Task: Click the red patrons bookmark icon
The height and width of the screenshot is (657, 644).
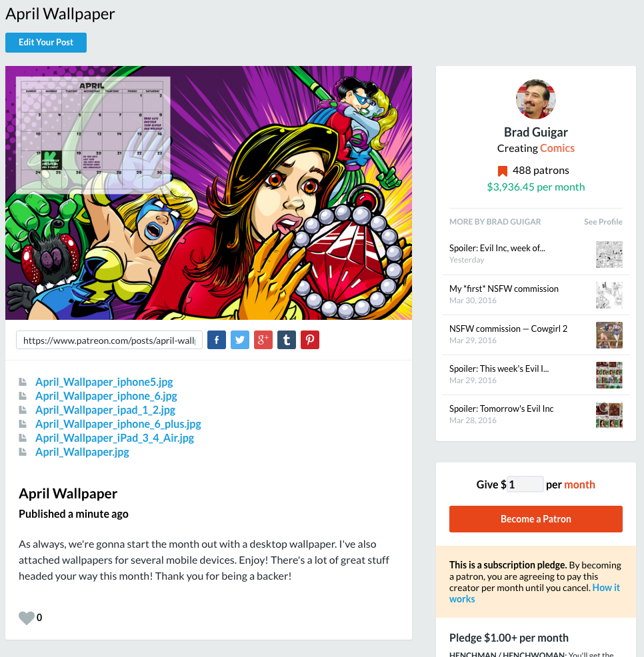Action: 502,171
